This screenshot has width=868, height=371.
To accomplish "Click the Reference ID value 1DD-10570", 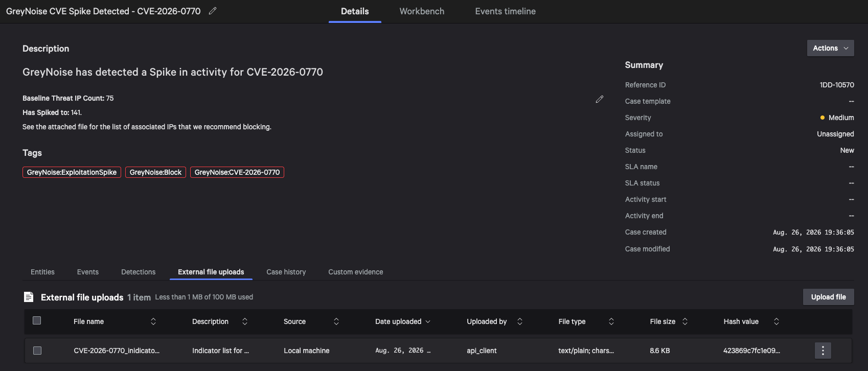I will 837,85.
